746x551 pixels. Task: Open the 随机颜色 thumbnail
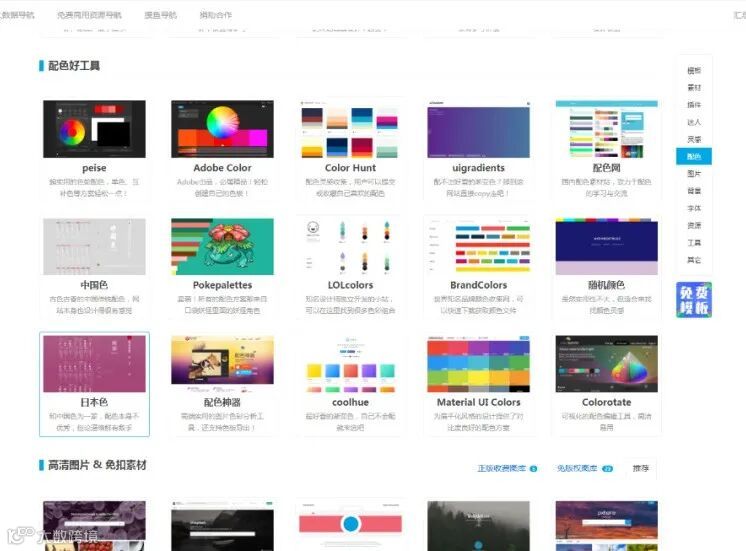607,246
